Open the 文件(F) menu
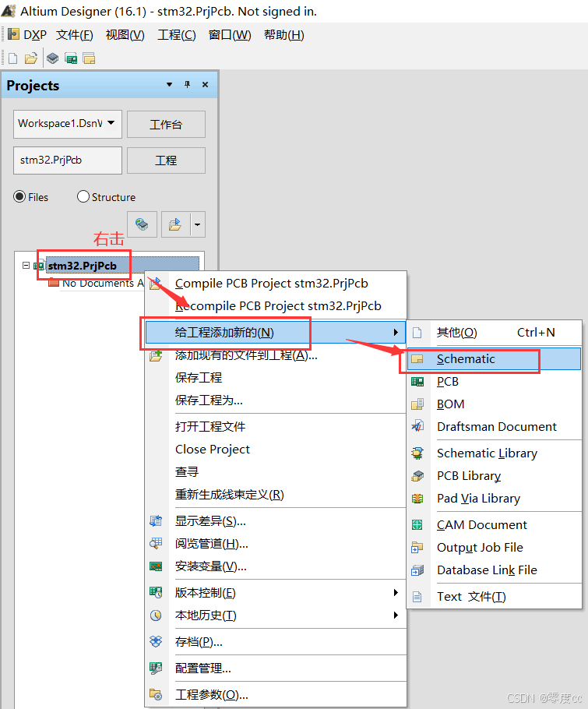This screenshot has height=709, width=588. click(75, 35)
